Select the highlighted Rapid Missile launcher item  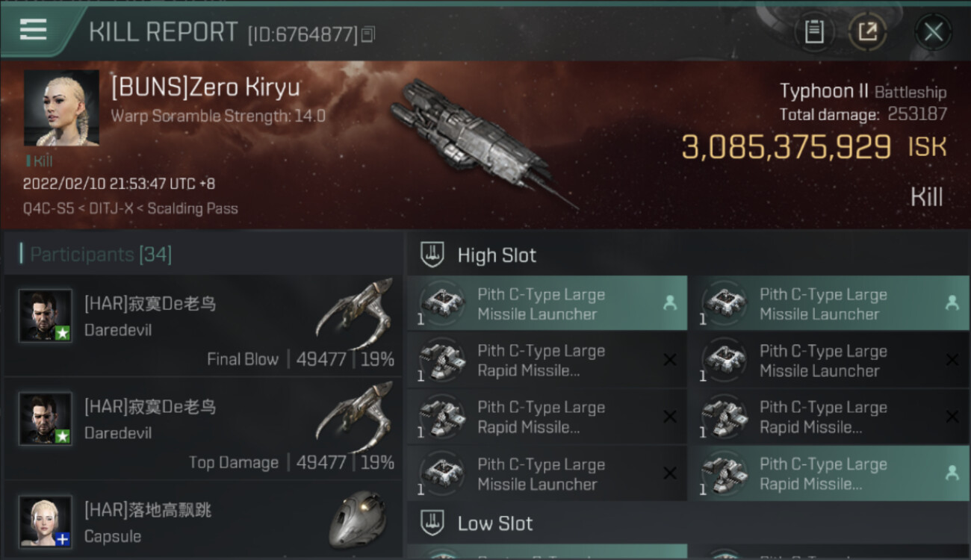pyautogui.click(x=828, y=474)
